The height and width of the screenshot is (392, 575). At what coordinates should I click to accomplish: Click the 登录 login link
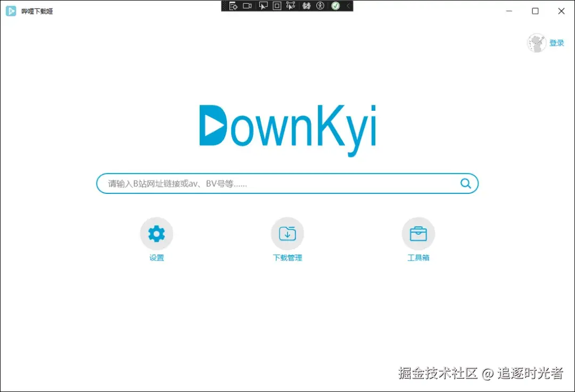[x=557, y=43]
